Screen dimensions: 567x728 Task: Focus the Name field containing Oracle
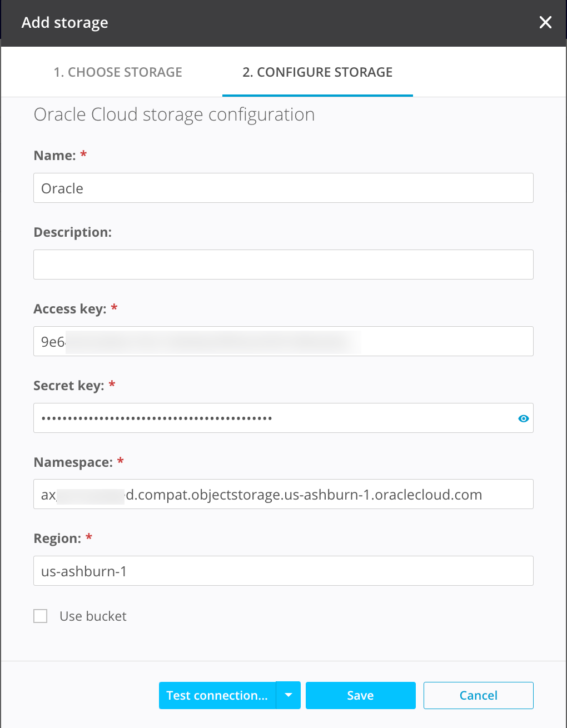click(x=283, y=188)
